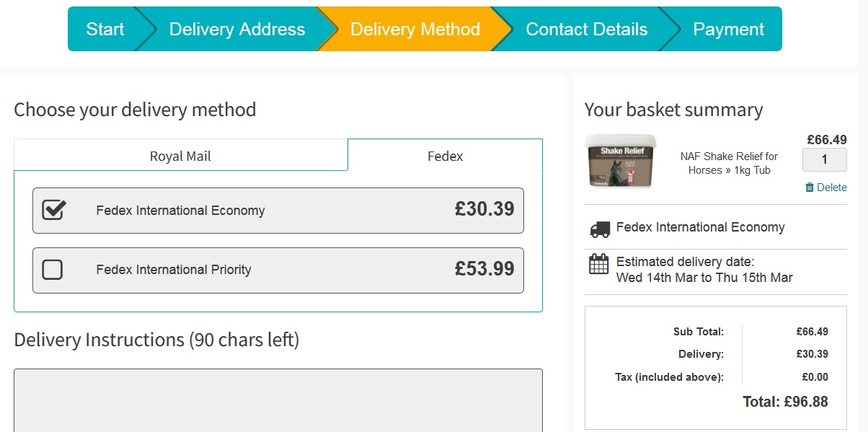Click the basket quantity field

(824, 159)
